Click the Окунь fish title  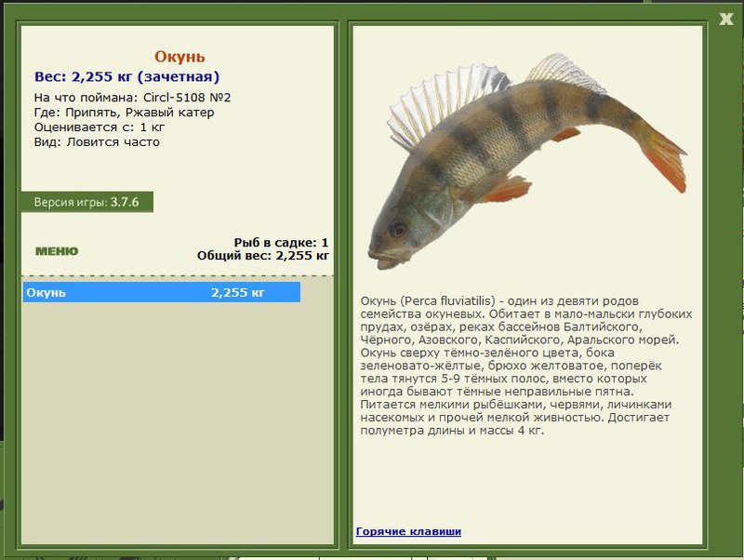click(179, 57)
